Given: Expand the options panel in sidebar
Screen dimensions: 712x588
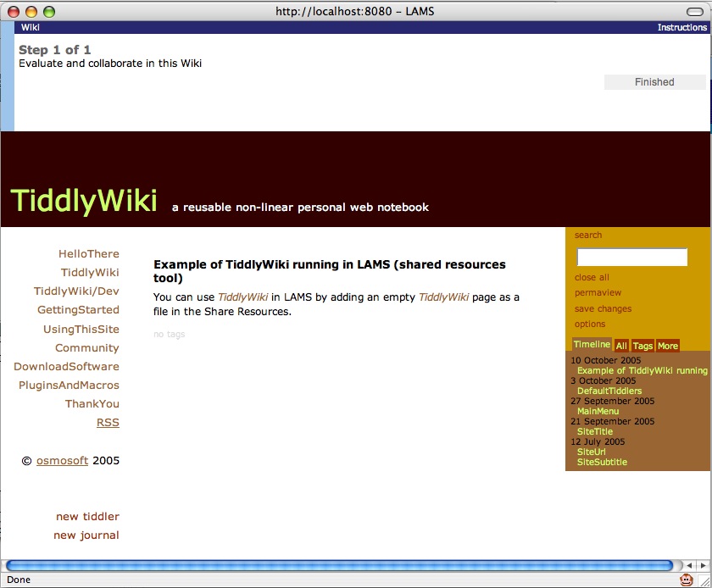Looking at the screenshot, I should click(590, 324).
